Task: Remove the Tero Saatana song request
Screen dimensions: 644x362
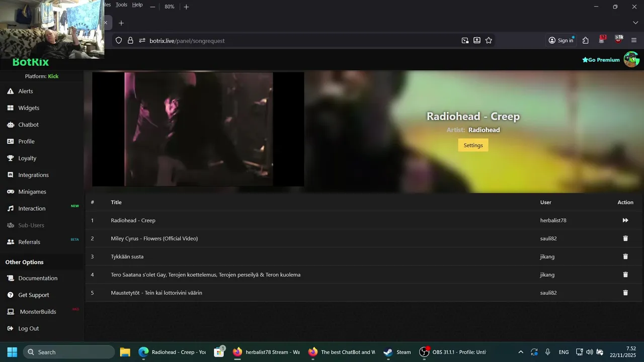Action: [x=625, y=275]
